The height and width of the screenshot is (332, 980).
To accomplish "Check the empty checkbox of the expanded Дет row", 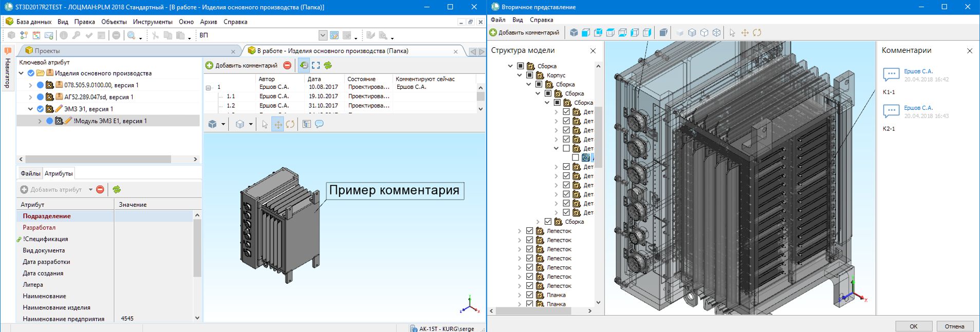I will click(566, 148).
